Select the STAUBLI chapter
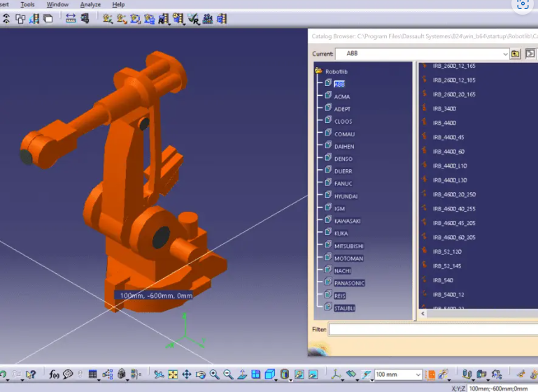Image resolution: width=538 pixels, height=392 pixels. (x=344, y=308)
